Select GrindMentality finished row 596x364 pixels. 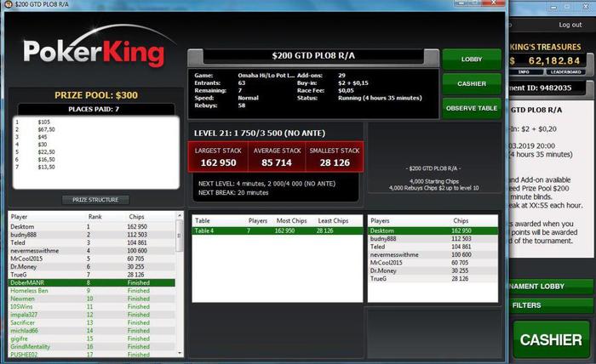[92, 346]
